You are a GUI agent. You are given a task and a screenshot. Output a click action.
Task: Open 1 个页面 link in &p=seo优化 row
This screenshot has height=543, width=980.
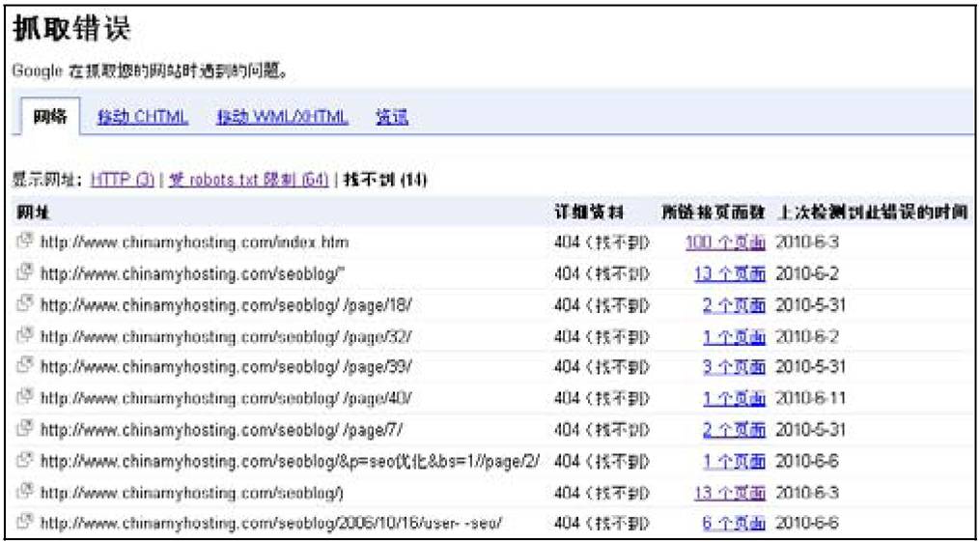(734, 461)
